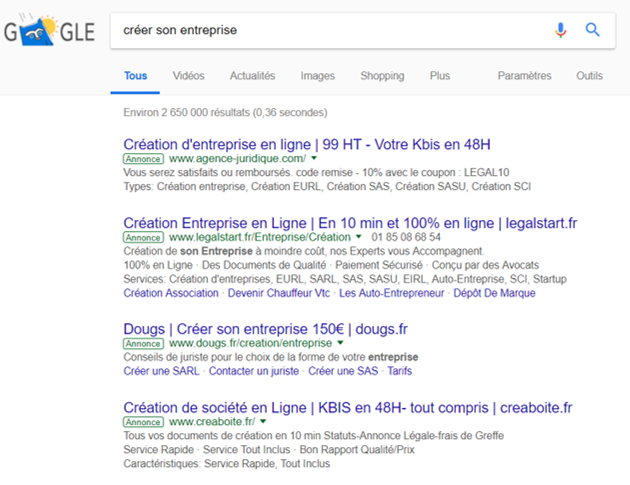
Task: Click the www.dougs.fr/creation/entreprise URL text
Action: pyautogui.click(x=250, y=343)
